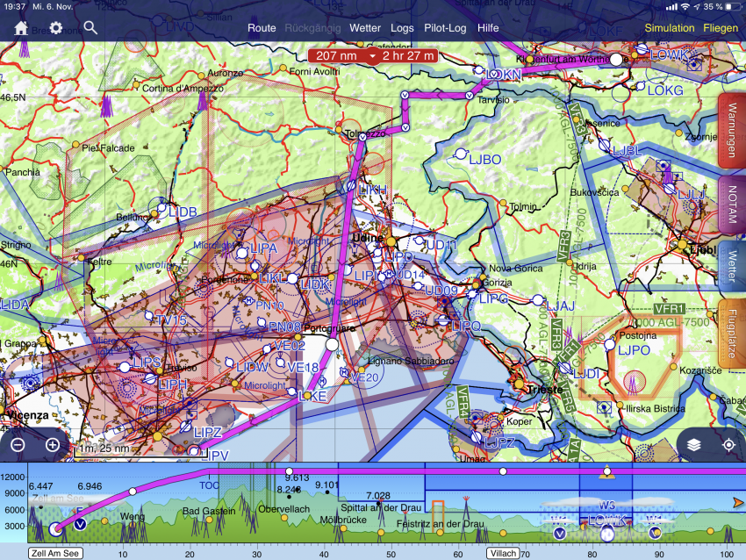Select the route waypoint at Tolmezzo
The image size is (746, 560).
(362, 137)
